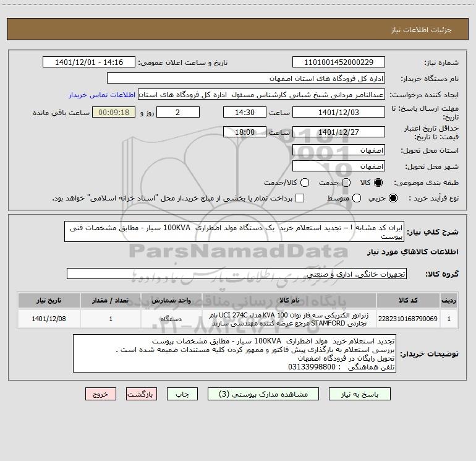476x461 pixels.
Task: Click the اطلاعات کالاهای مورد نیاز section heading
Action: coord(413,252)
